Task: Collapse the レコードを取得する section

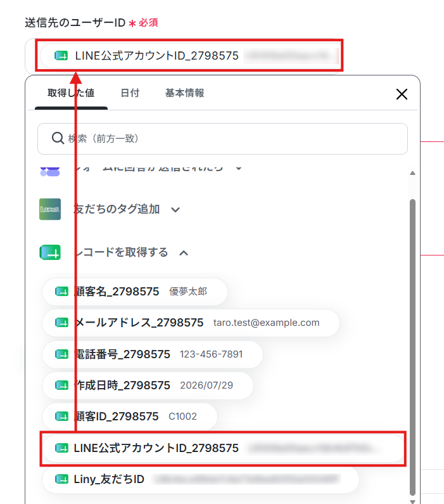Action: coord(184,253)
